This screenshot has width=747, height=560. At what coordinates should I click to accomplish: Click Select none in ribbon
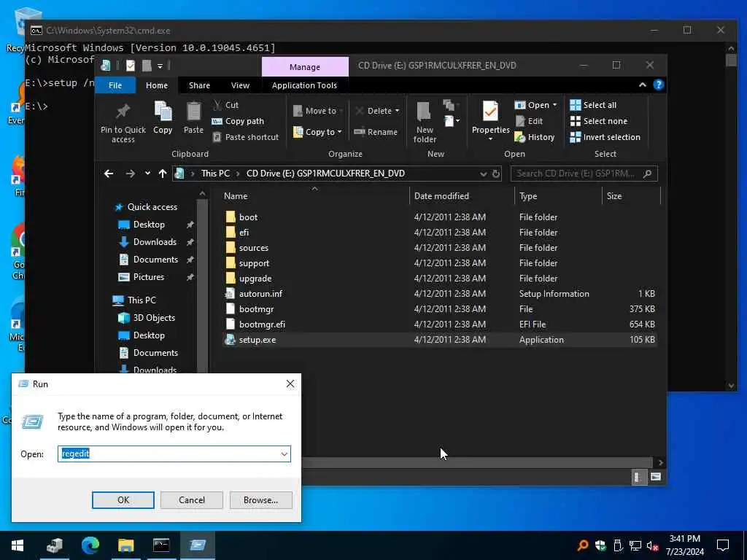(599, 121)
